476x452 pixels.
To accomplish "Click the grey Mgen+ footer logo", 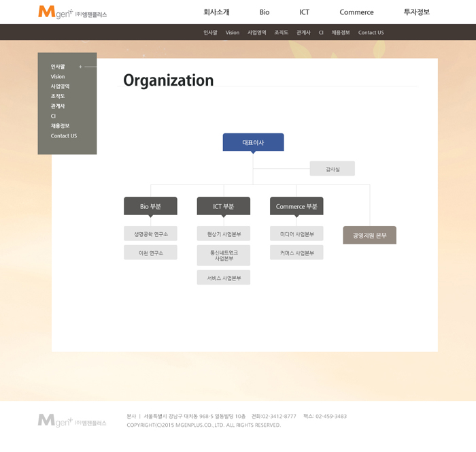I will (72, 421).
